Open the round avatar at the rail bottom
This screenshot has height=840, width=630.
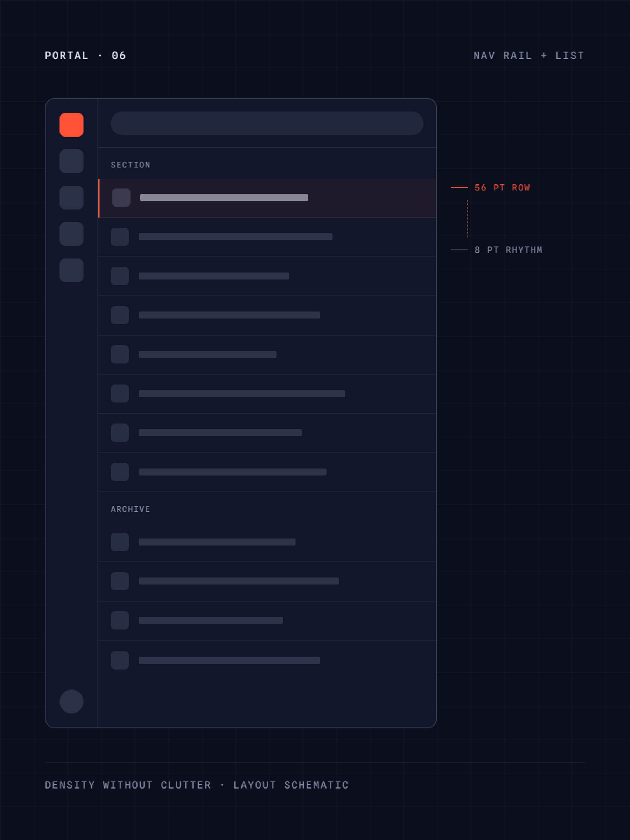tap(71, 701)
